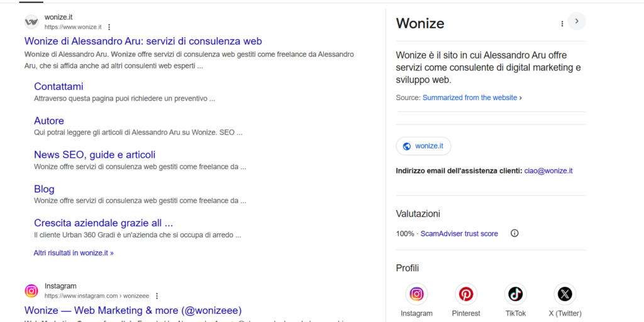Click the wonize.it favicon logo
The width and height of the screenshot is (644, 322).
pyautogui.click(x=31, y=22)
